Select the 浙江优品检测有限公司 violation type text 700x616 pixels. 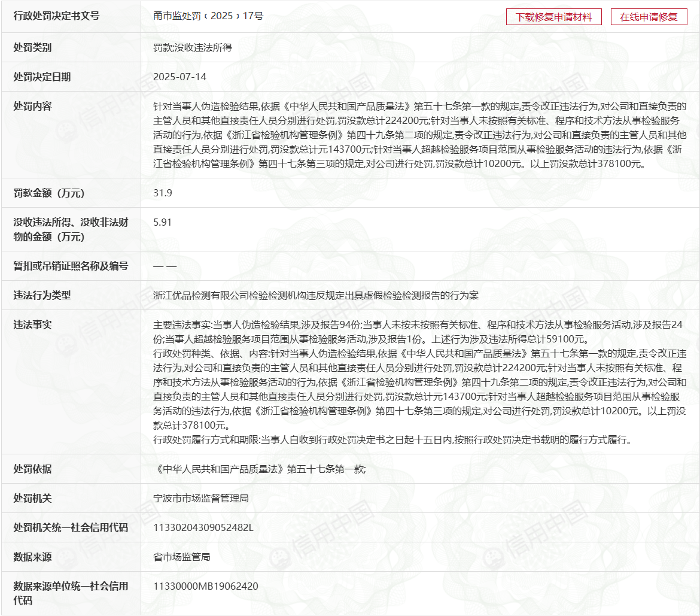pyautogui.click(x=316, y=295)
